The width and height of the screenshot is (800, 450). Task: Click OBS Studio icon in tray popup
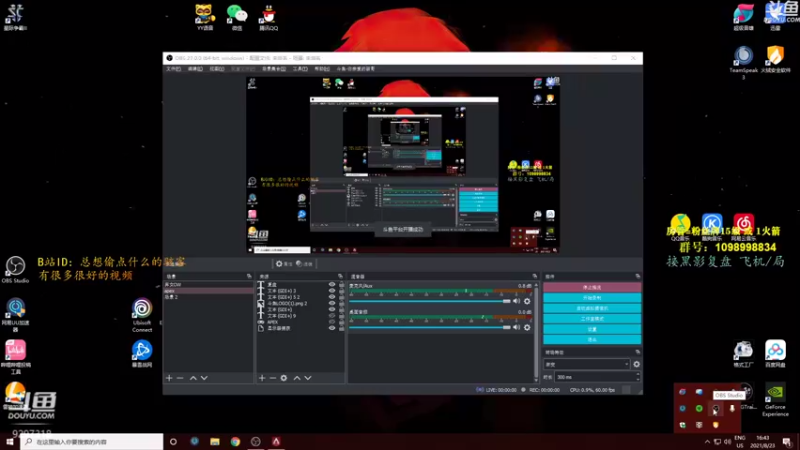[716, 409]
